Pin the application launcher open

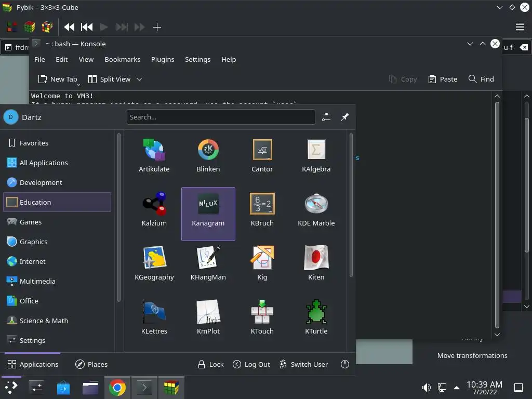click(345, 117)
